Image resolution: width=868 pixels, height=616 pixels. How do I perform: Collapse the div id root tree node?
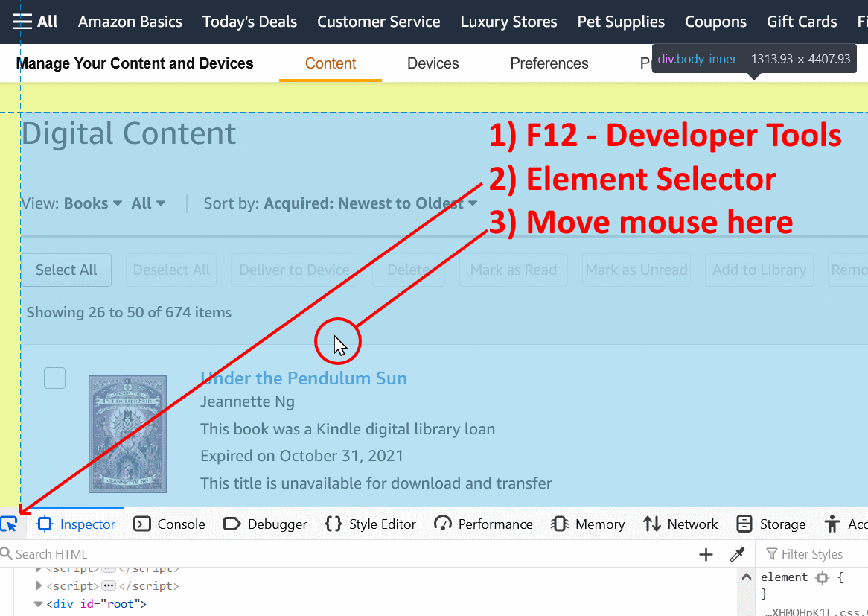(38, 603)
